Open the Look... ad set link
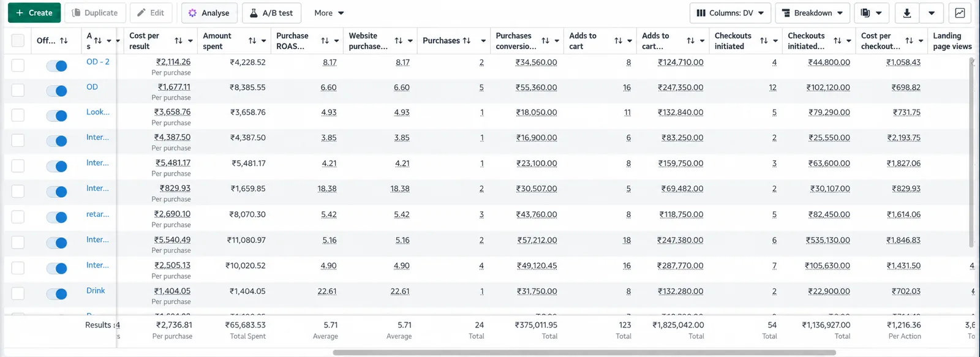This screenshot has height=357, width=980. (98, 112)
